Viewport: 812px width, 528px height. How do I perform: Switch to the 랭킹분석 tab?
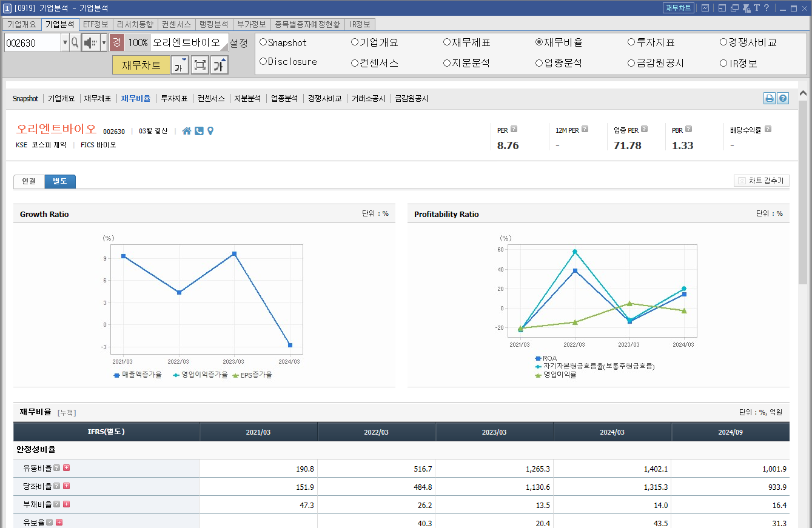(x=213, y=24)
